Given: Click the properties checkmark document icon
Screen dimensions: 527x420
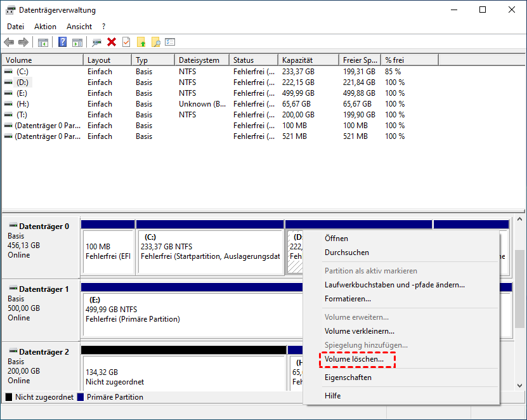Looking at the screenshot, I should click(x=126, y=42).
